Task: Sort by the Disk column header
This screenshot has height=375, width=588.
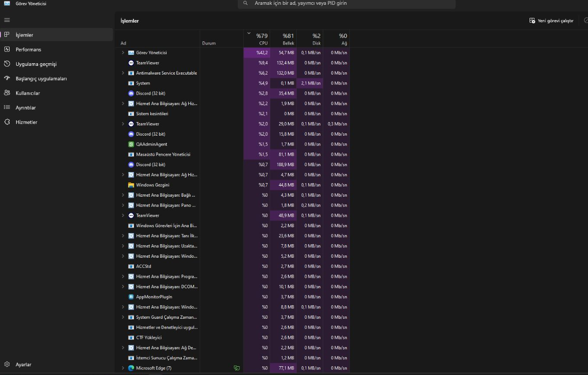Action: tap(310, 38)
